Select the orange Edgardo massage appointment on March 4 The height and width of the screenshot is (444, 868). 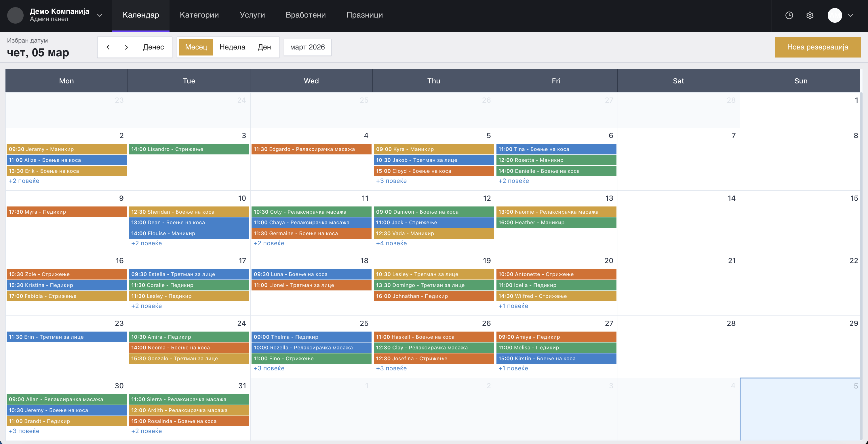pyautogui.click(x=311, y=149)
